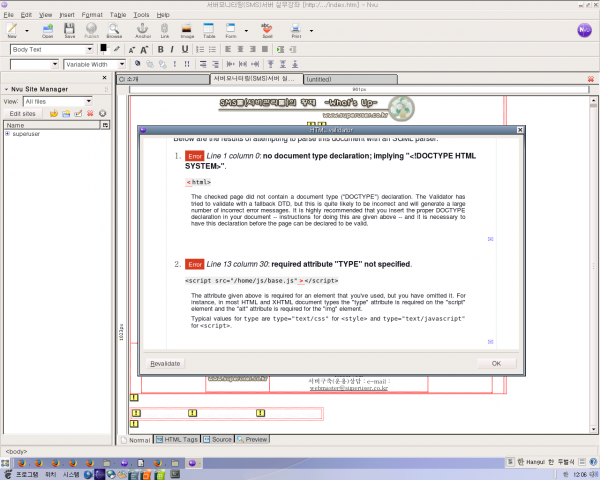Align text left
600x480 pixels.
(228, 49)
